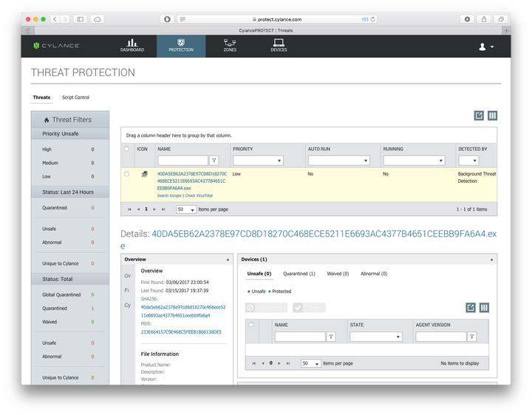The width and height of the screenshot is (532, 415).
Task: Click export icon in Devices panel
Action: click(471, 308)
